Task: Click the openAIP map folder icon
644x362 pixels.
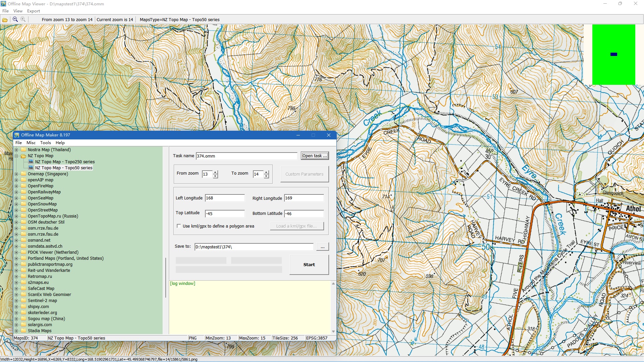Action: (x=23, y=180)
